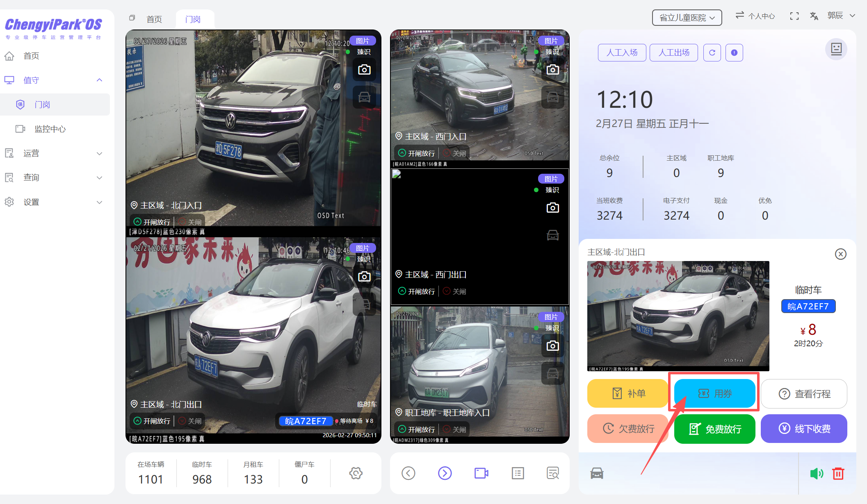This screenshot has height=504, width=867.
Task: Click the 免费放行 green button
Action: tap(714, 429)
